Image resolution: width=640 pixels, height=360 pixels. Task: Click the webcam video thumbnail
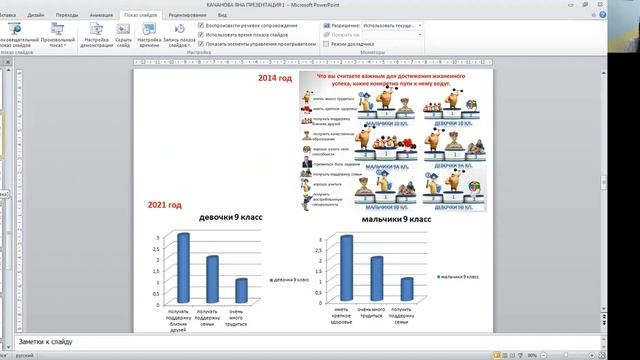coord(624,26)
